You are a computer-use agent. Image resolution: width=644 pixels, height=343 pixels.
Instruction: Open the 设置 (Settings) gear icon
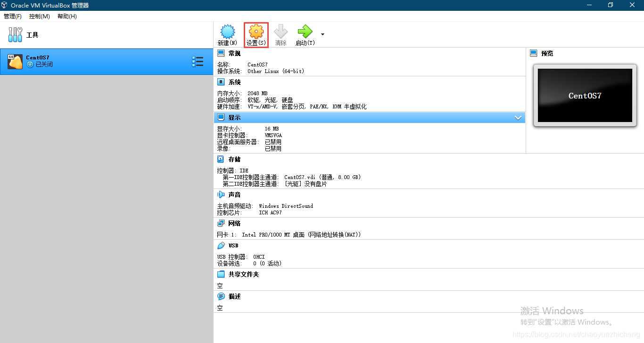(256, 34)
